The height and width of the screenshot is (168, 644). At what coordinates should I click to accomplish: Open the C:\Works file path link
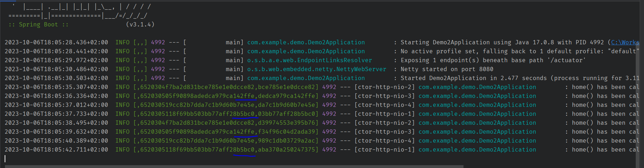coord(625,42)
